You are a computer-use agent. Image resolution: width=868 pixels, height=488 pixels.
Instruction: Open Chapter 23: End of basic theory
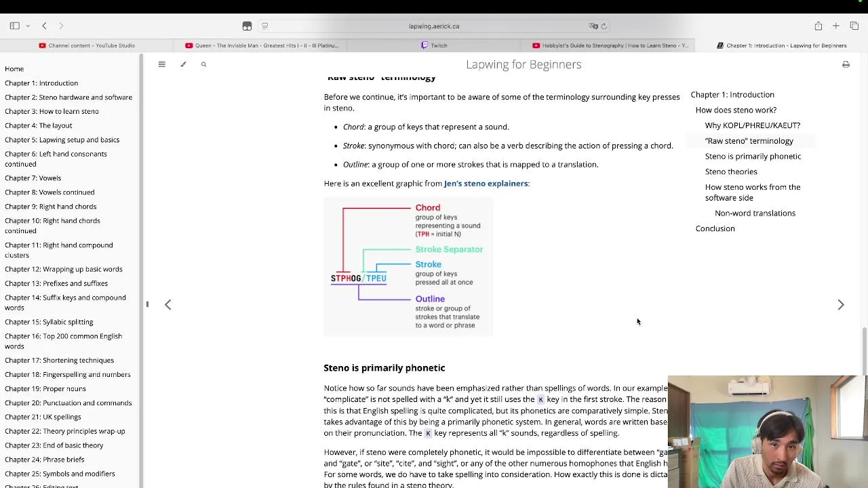54,445
